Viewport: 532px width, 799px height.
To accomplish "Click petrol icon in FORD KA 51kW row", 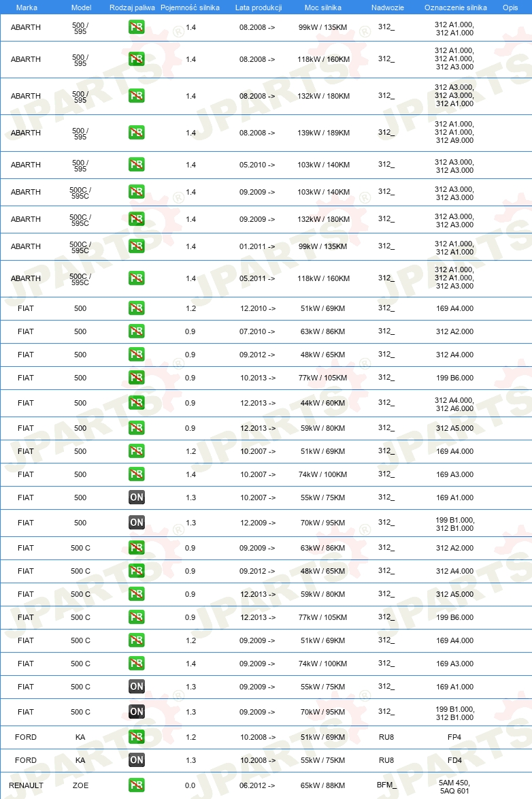I will point(136,737).
